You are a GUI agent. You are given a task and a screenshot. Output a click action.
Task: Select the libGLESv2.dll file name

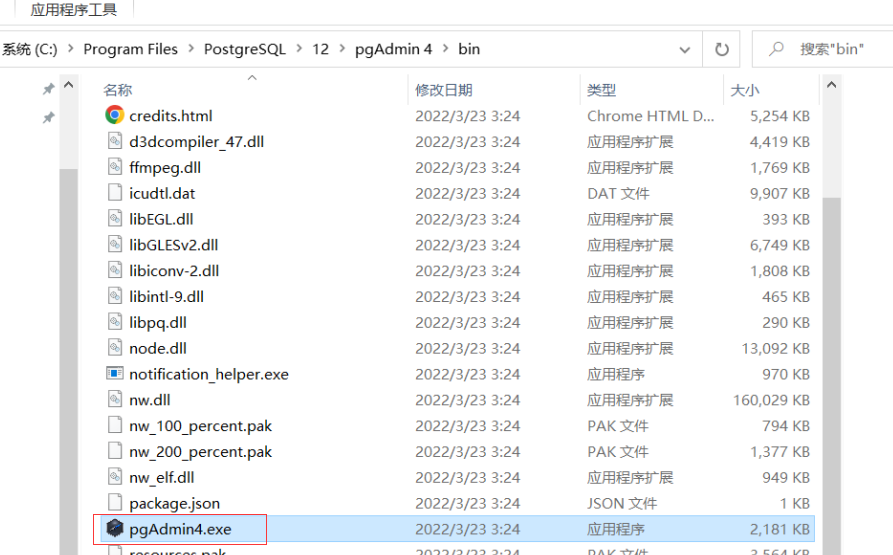tap(174, 245)
